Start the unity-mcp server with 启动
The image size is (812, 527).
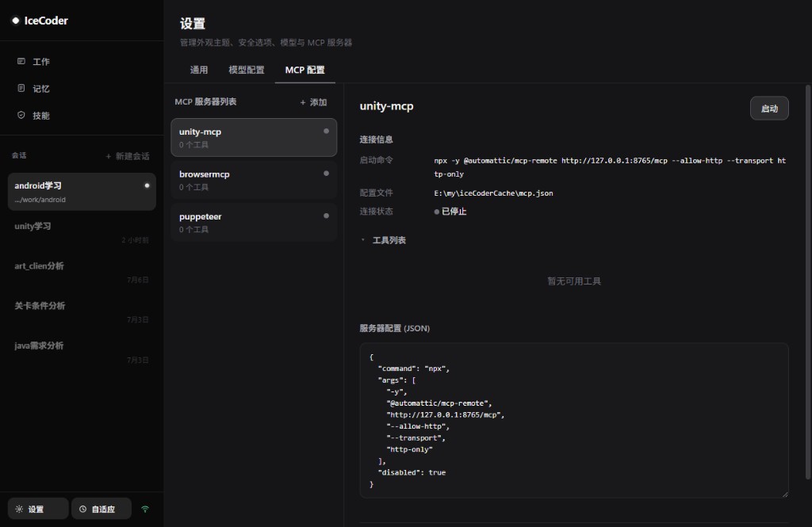click(769, 109)
